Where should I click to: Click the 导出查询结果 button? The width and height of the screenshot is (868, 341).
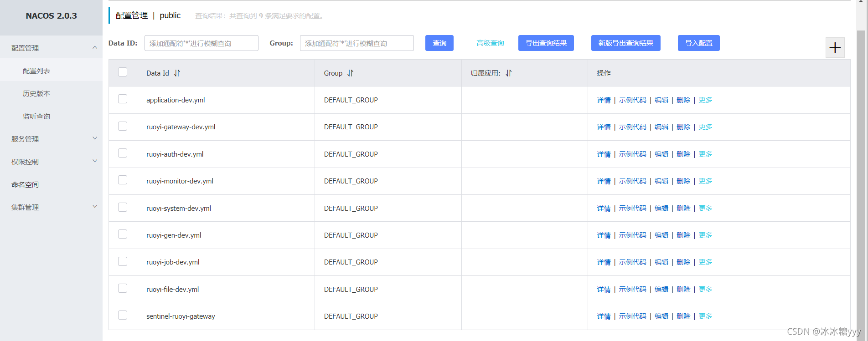click(x=546, y=43)
